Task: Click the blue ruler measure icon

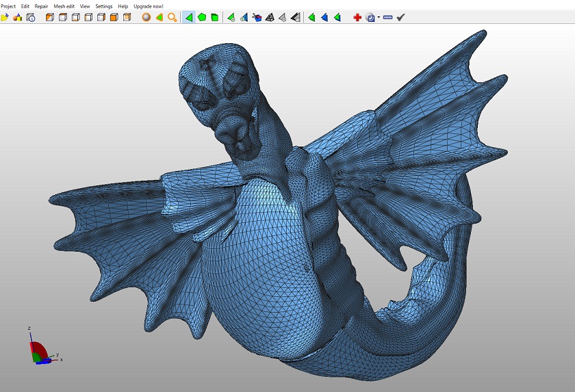Action: (x=388, y=17)
